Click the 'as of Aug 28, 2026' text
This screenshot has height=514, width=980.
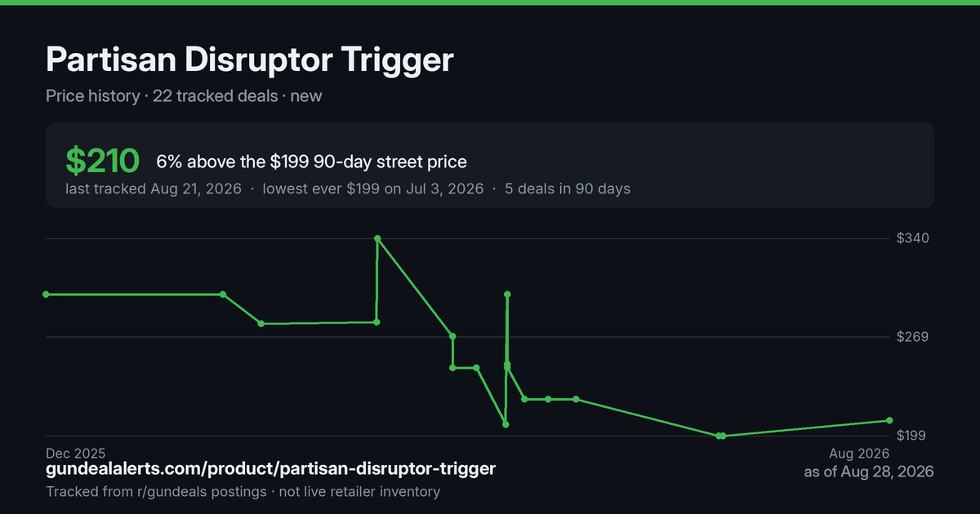coord(869,472)
